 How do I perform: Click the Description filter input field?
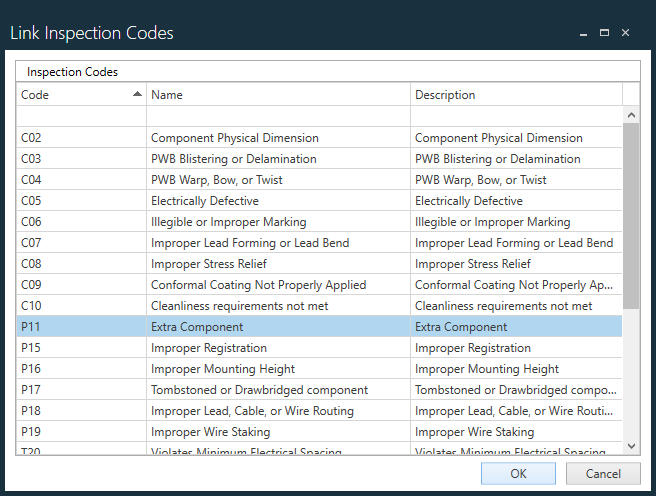515,116
